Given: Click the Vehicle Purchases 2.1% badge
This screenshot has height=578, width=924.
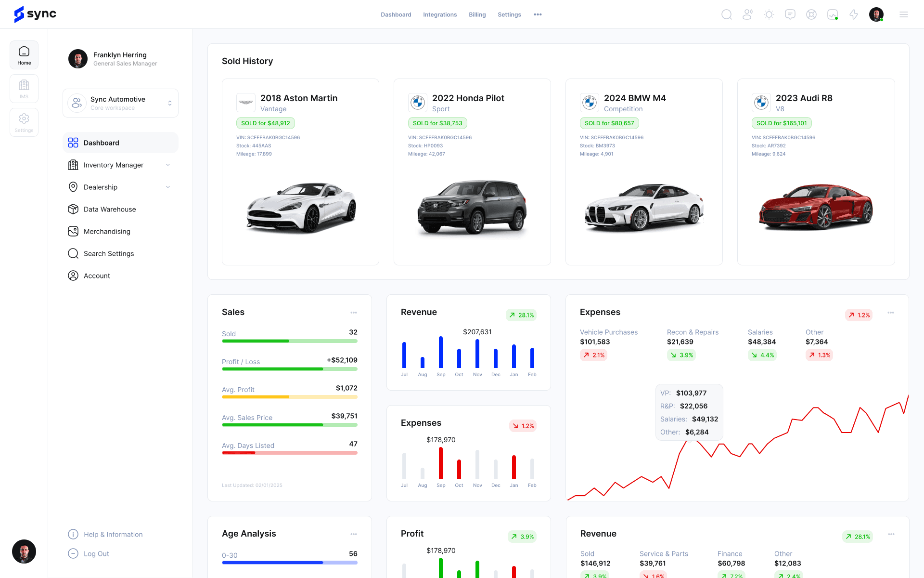Looking at the screenshot, I should pyautogui.click(x=593, y=355).
